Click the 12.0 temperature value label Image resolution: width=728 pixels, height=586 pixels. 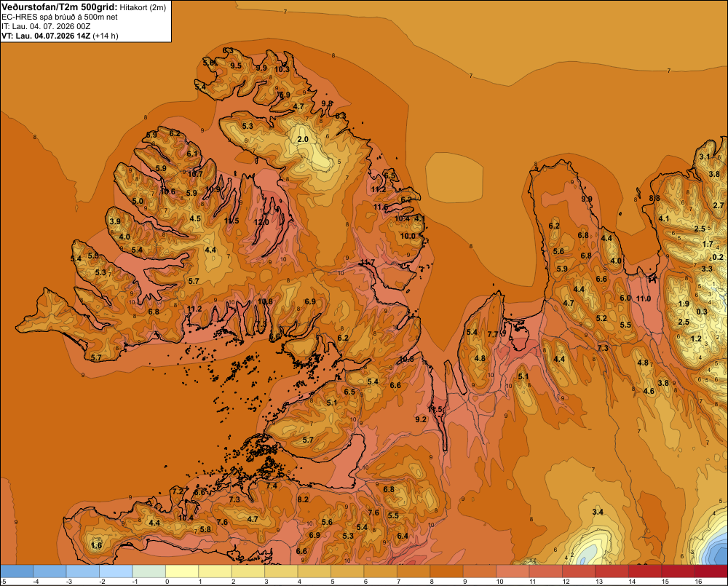pos(261,222)
